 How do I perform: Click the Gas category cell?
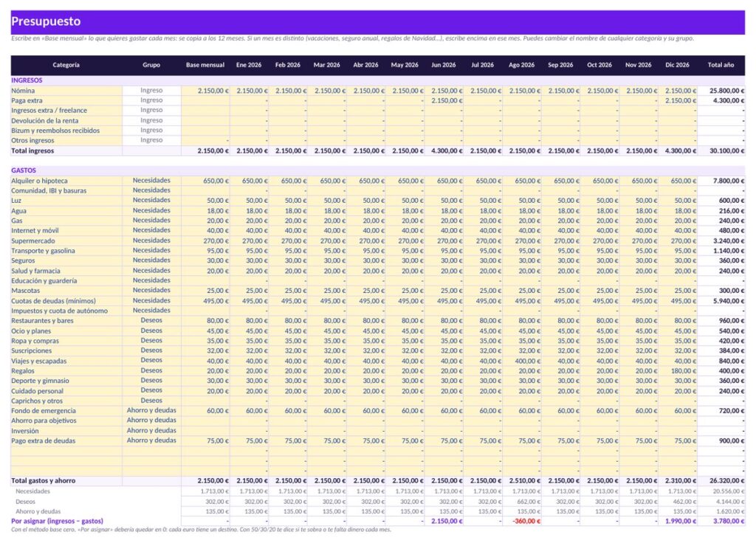tap(66, 221)
